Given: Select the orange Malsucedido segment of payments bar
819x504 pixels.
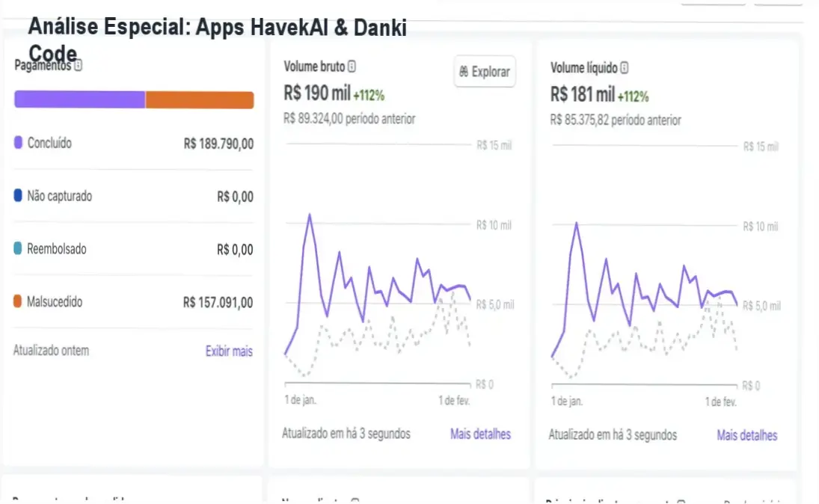Looking at the screenshot, I should [200, 99].
